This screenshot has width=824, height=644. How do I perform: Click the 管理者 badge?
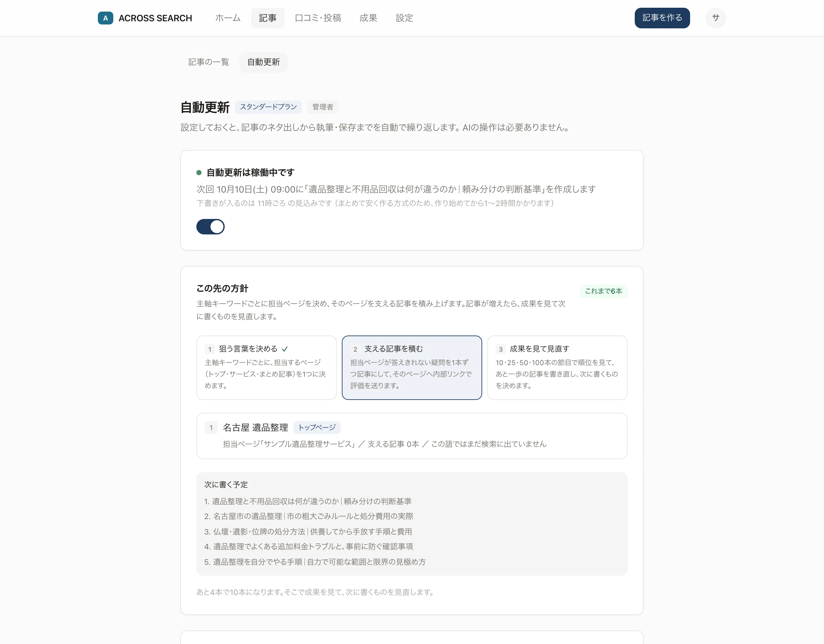(x=323, y=107)
